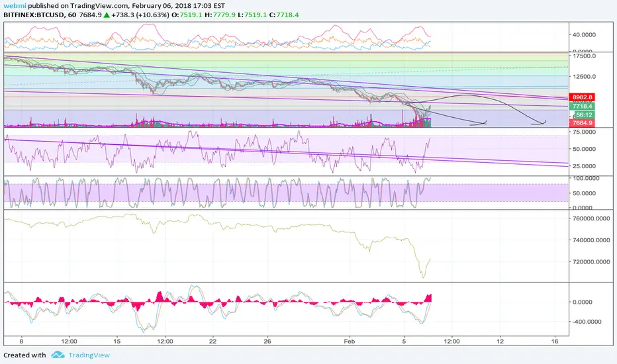Click the 16 date on time axis
This screenshot has width=617, height=364.
(x=555, y=341)
